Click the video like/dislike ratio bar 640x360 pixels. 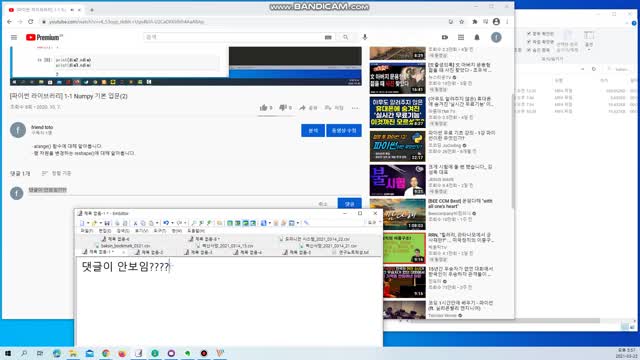pos(276,116)
